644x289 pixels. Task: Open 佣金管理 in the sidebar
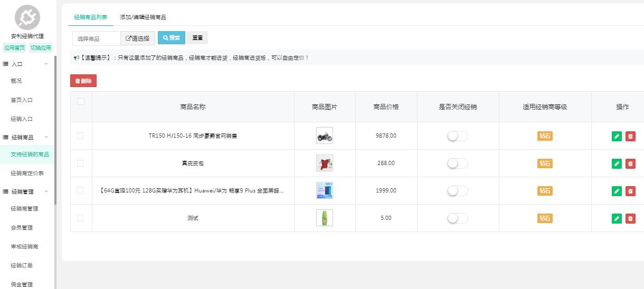[x=22, y=285]
